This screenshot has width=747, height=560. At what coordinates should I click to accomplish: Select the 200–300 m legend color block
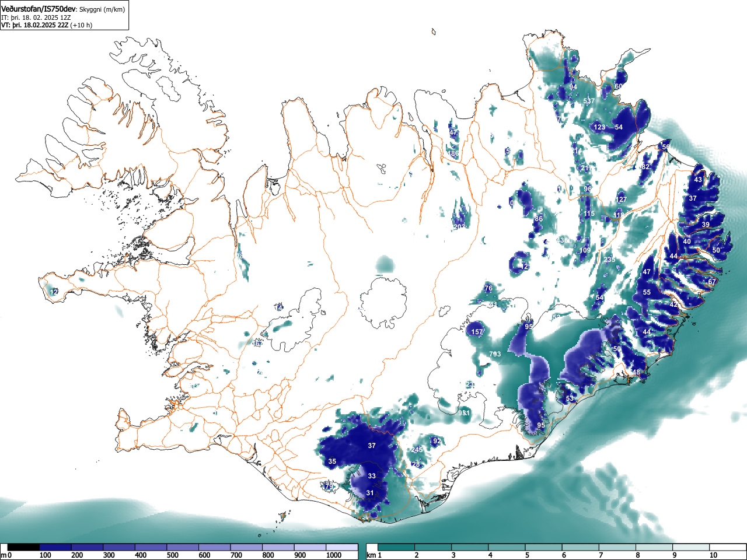tap(87, 547)
